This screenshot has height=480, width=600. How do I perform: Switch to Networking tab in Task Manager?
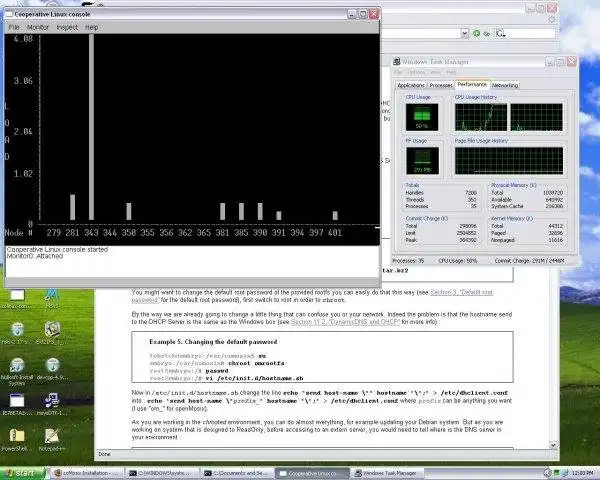click(x=505, y=85)
